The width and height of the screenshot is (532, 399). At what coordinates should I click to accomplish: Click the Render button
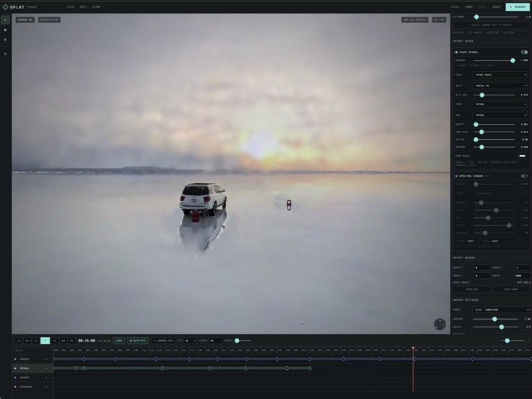point(517,7)
